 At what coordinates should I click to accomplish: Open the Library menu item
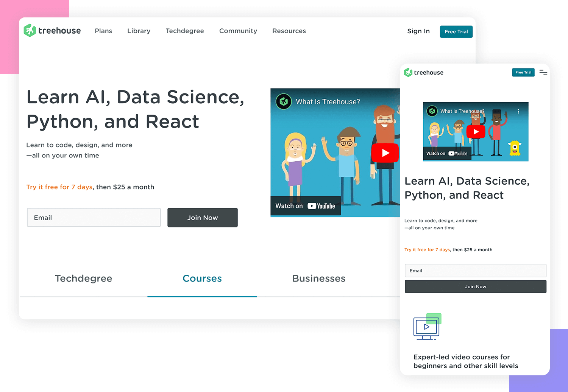[139, 31]
